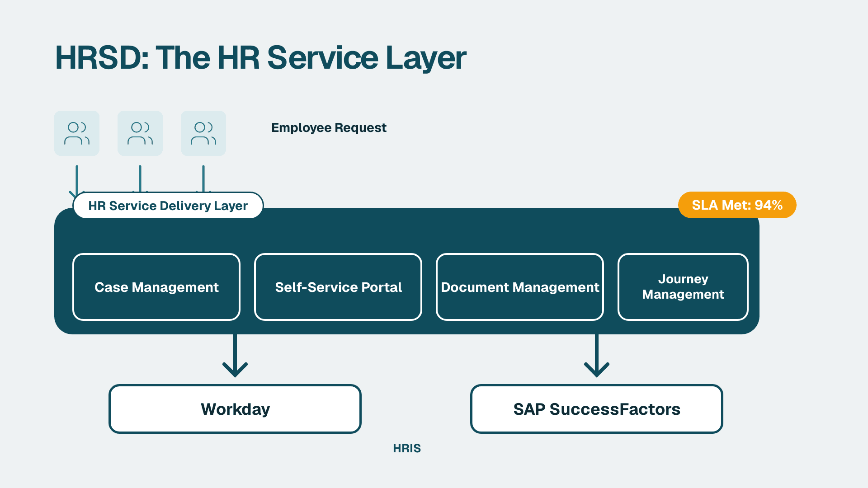
Task: Select the "Employee Request" label
Action: tap(329, 128)
